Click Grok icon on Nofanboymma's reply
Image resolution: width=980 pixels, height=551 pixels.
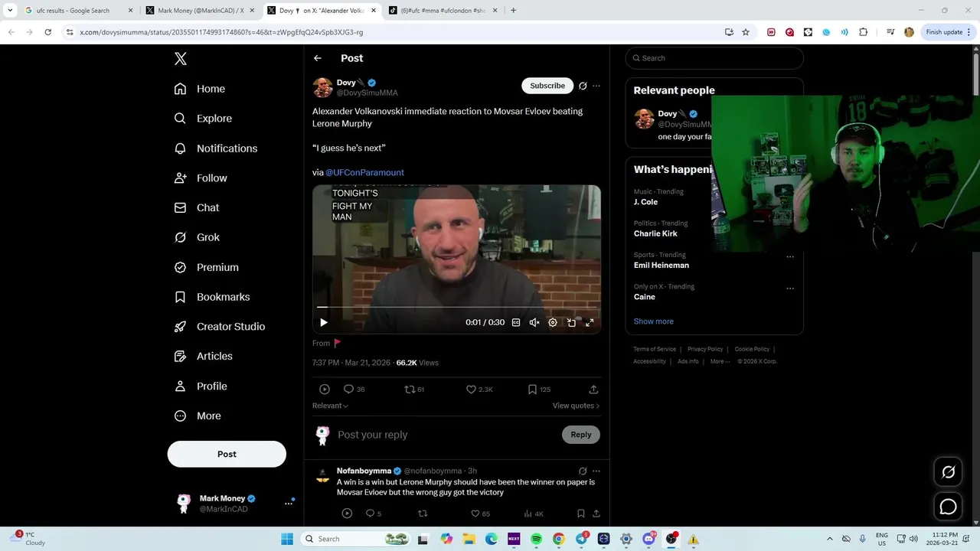click(583, 471)
